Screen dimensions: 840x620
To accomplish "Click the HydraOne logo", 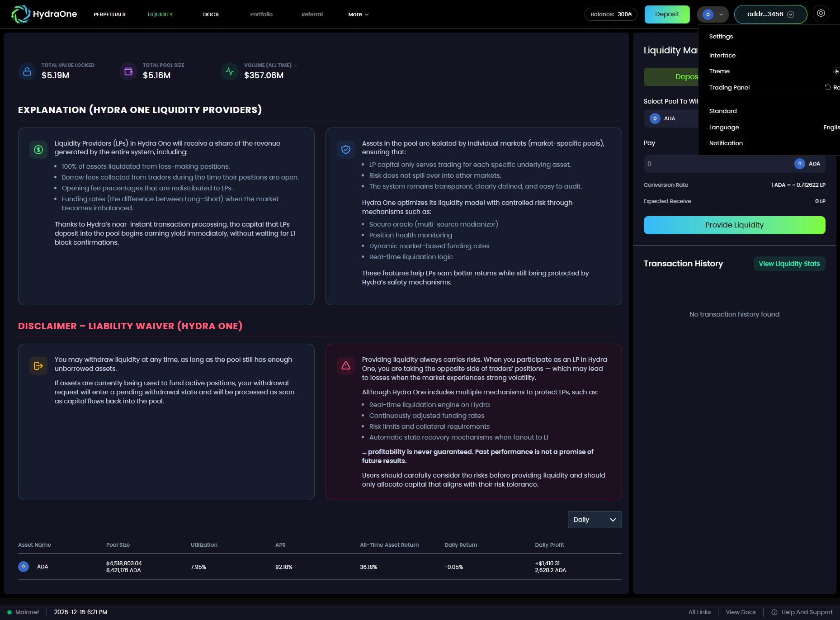I will 44,14.
